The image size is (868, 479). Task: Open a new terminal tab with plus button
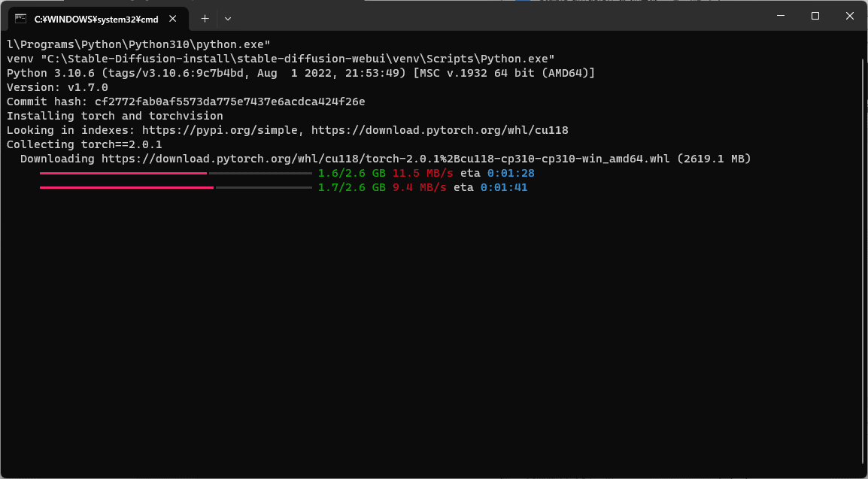coord(205,18)
